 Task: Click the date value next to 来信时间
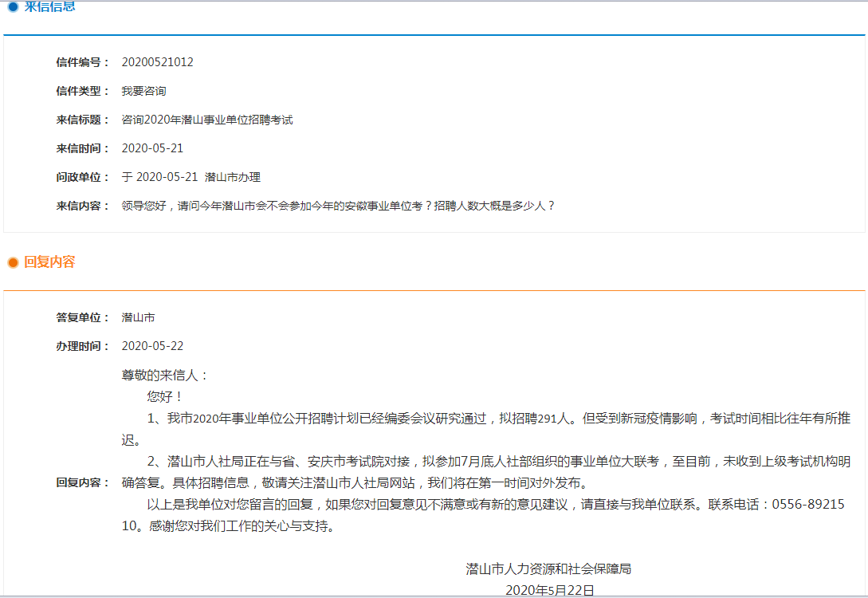[152, 148]
